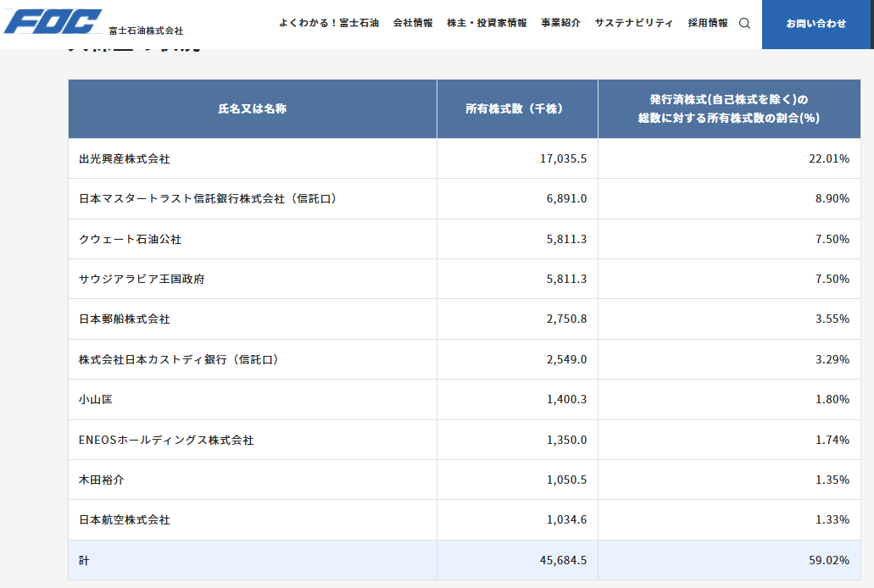Select the クウェート石油公社 cell
Viewport: 874px width, 588px height.
tap(253, 239)
